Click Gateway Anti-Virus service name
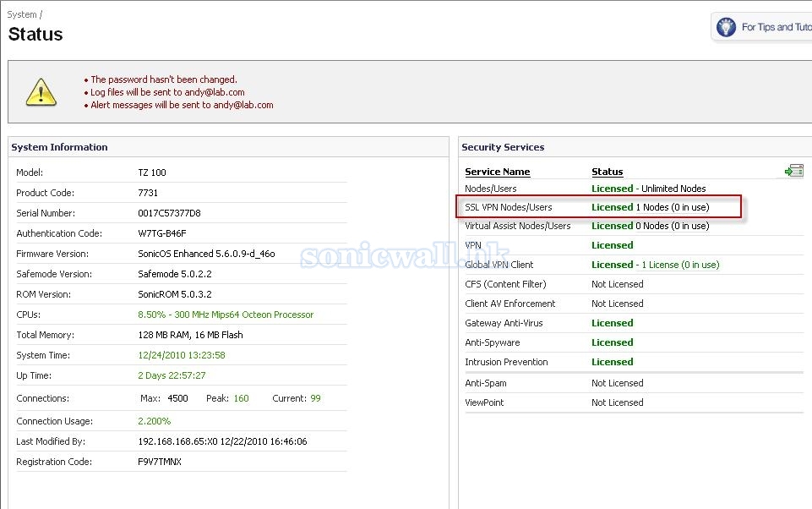812x509 pixels. tap(504, 323)
